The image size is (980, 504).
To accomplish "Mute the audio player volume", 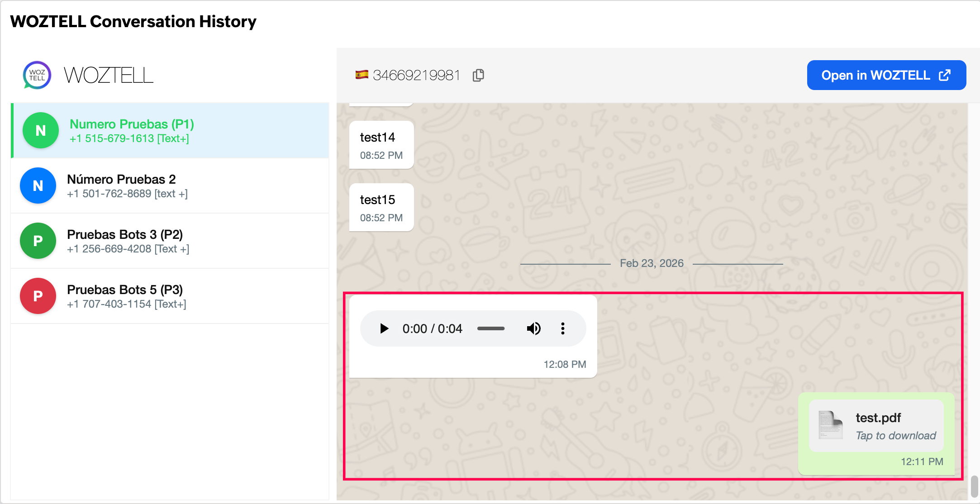I will pos(533,328).
